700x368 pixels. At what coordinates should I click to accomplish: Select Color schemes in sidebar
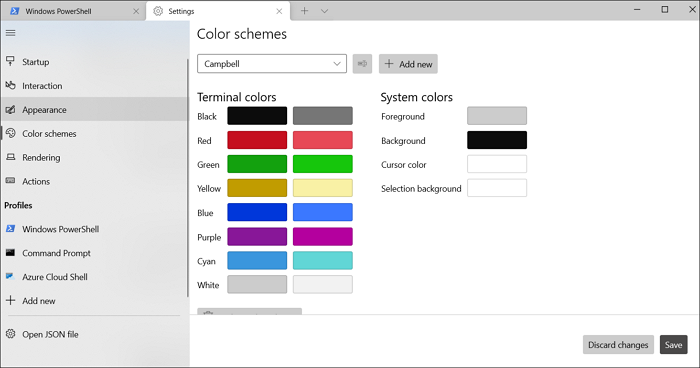pos(95,134)
